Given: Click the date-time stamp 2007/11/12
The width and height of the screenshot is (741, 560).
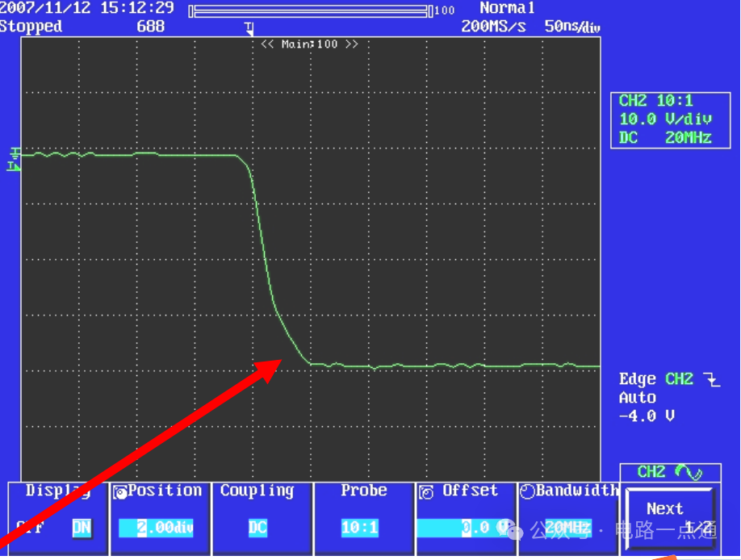Looking at the screenshot, I should 87,8.
